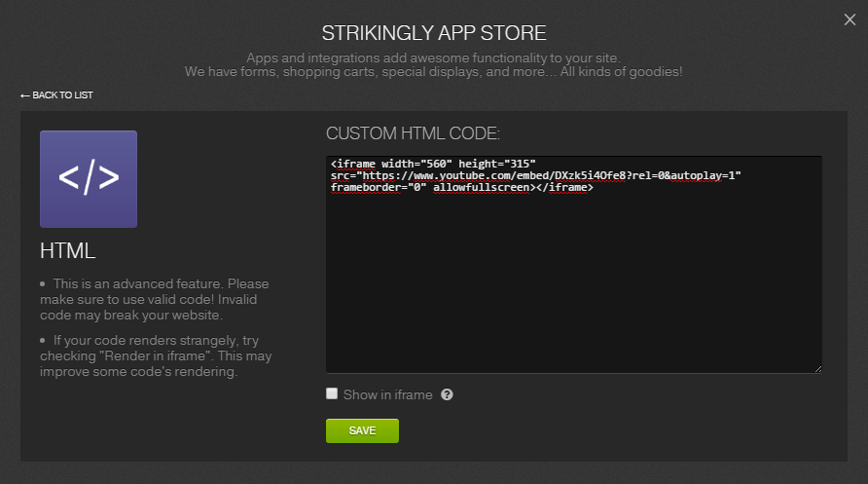Click the textarea resize handle corner
868x484 pixels.
tap(818, 369)
